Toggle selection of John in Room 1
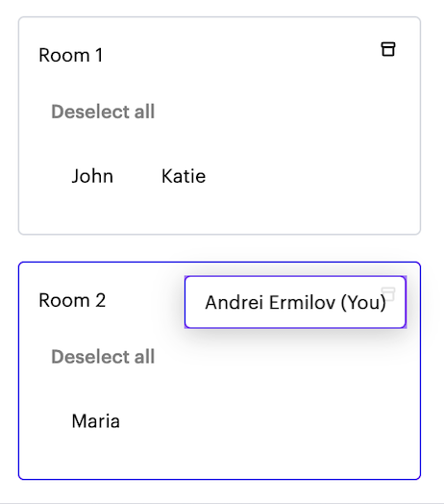 [92, 176]
